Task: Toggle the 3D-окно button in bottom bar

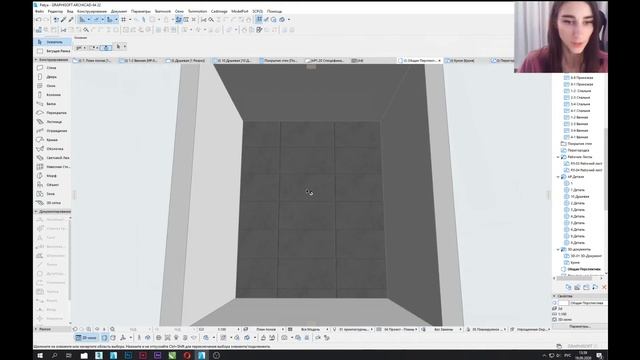Action: [x=86, y=338]
